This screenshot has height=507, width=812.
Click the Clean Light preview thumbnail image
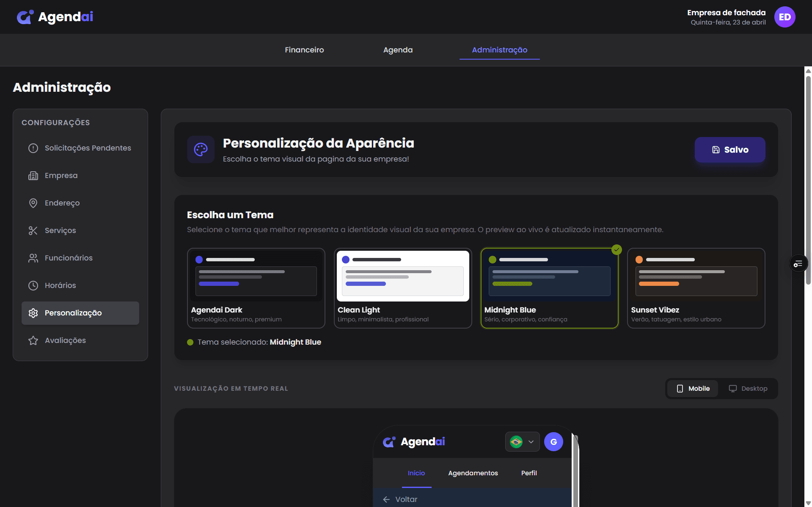(x=403, y=276)
